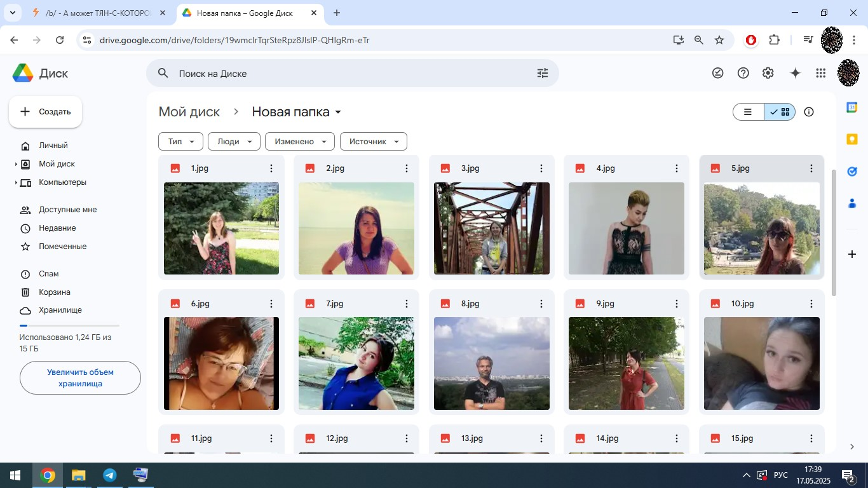Image resolution: width=868 pixels, height=488 pixels.
Task: Click the file list vertical scrollbar
Action: (834, 232)
